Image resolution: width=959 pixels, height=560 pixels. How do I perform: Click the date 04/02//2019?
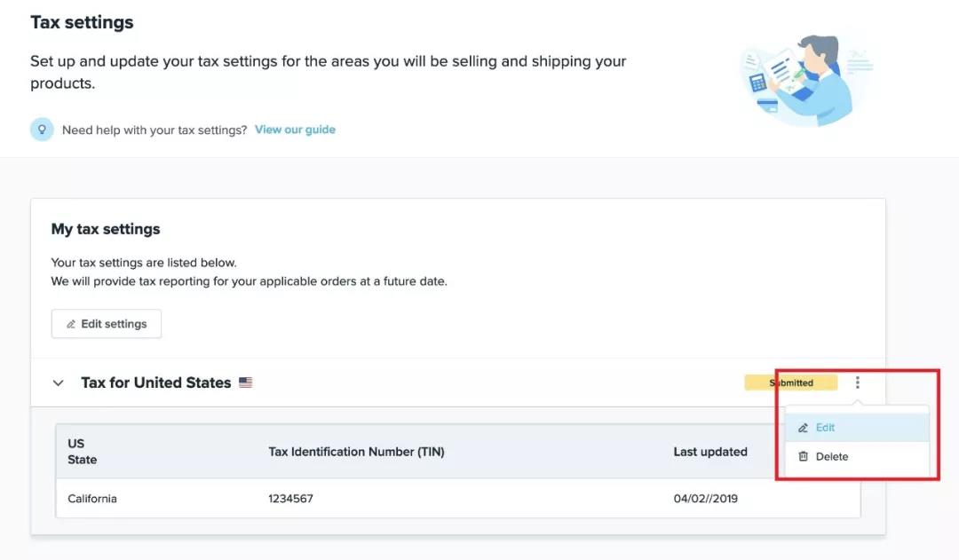705,499
